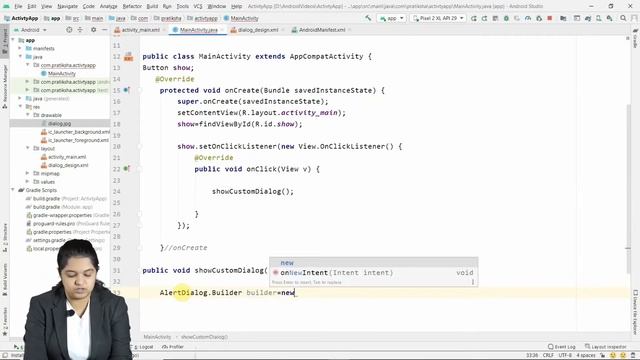The image size is (640, 360).
Task: Open Gradle tool window on right edge
Action: [635, 39]
